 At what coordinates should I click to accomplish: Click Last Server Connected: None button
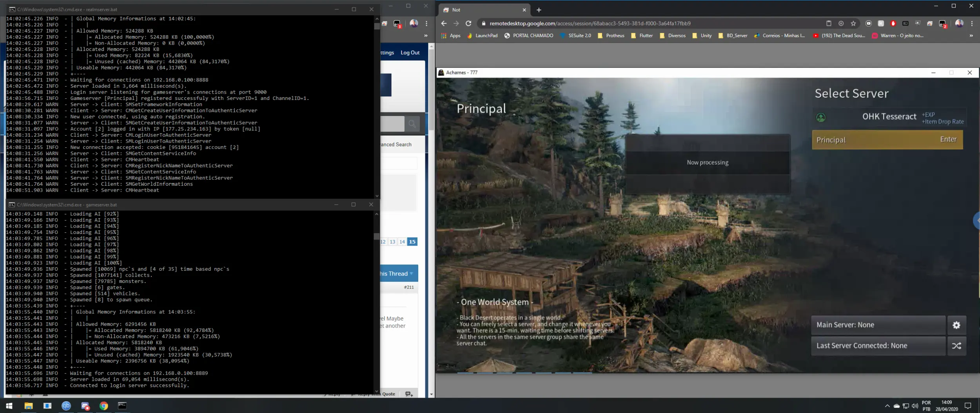coord(878,346)
